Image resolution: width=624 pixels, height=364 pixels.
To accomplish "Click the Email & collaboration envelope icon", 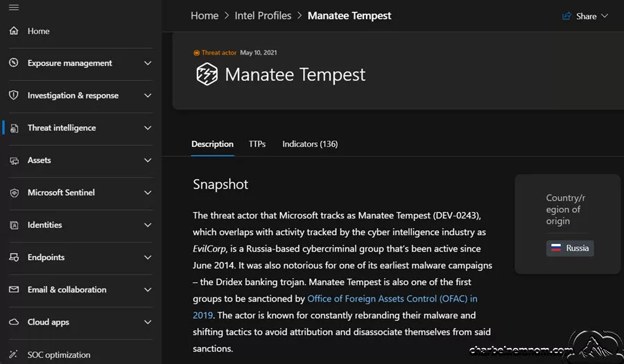I will (14, 289).
